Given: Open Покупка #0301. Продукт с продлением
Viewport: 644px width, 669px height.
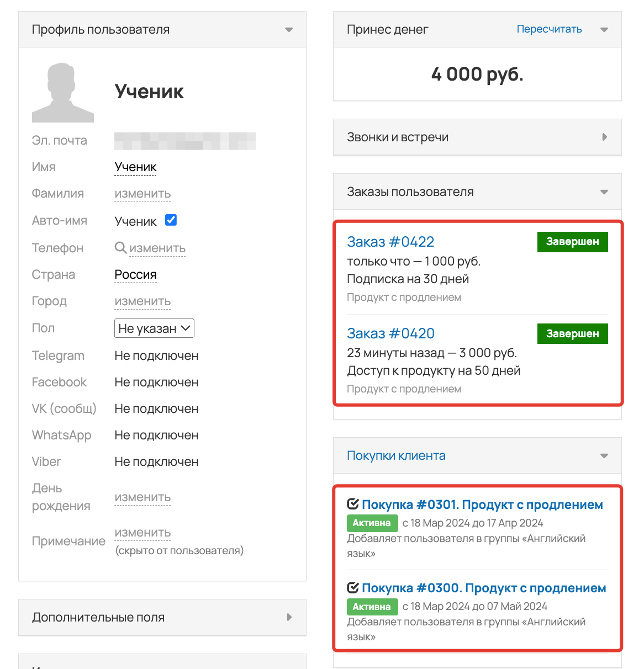Looking at the screenshot, I should tap(482, 505).
